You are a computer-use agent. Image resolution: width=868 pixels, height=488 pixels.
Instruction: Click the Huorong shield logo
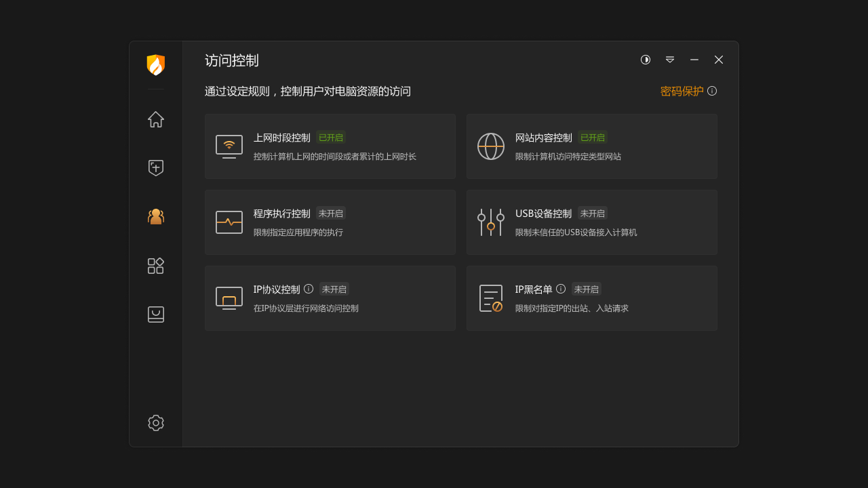[155, 64]
